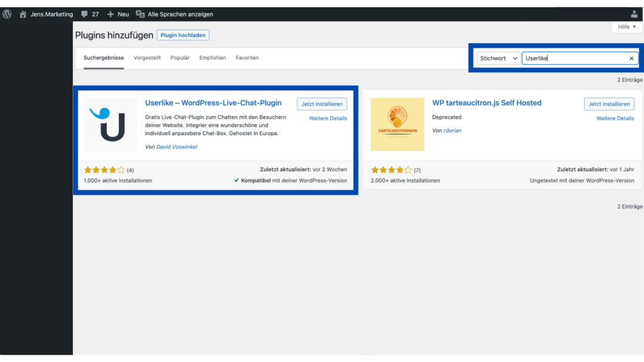The image size is (644, 362).
Task: Click the home icon beside Jens.Marketing
Action: (x=23, y=14)
